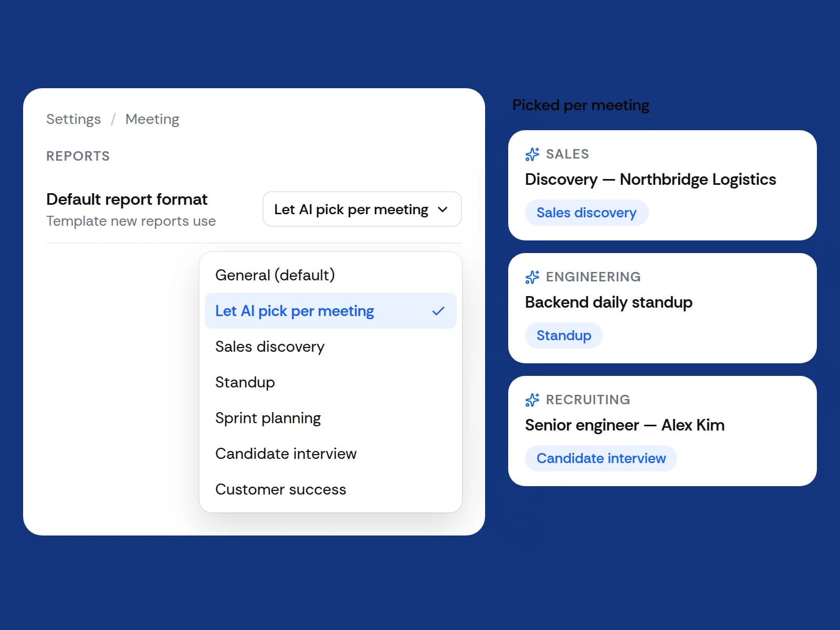The width and height of the screenshot is (840, 630).
Task: Select Sales discovery in the dropdown list
Action: click(x=330, y=346)
